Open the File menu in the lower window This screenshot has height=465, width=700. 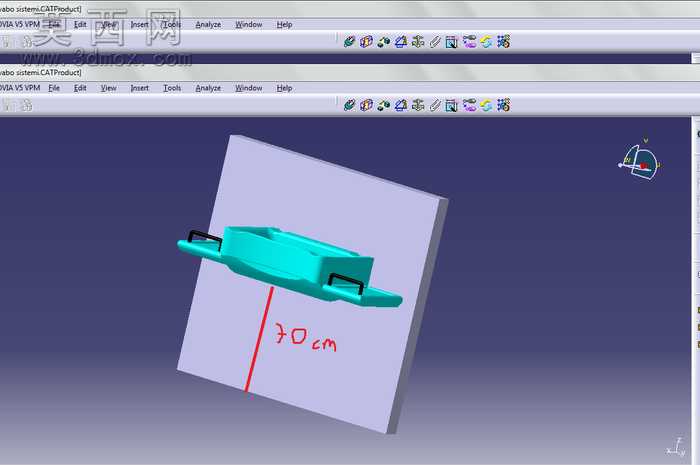tap(54, 88)
